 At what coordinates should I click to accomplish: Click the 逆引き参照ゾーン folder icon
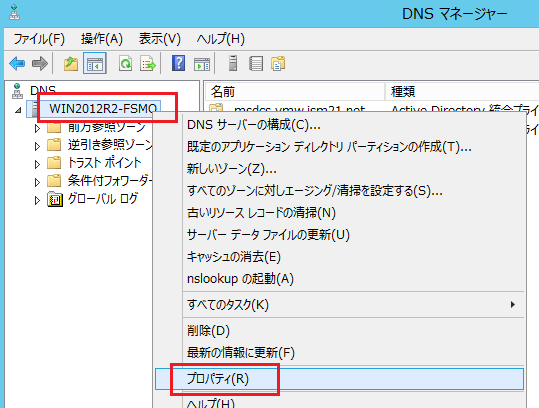54,145
